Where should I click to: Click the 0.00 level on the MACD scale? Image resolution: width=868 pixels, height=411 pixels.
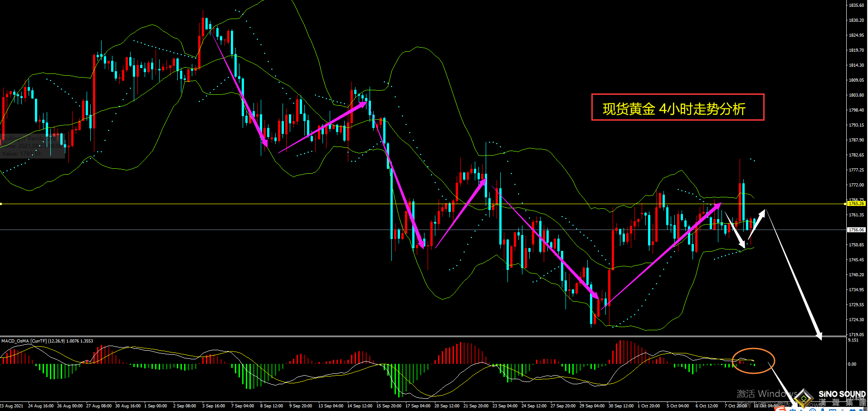(x=852, y=364)
